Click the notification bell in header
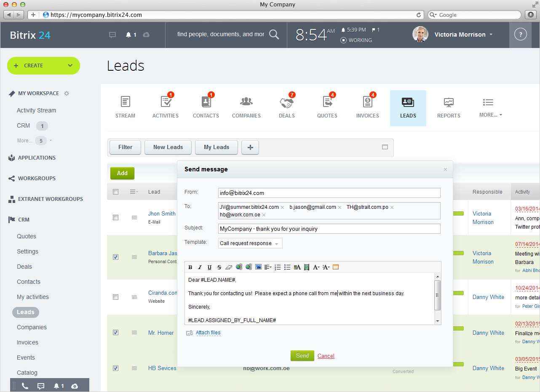 pyautogui.click(x=128, y=35)
